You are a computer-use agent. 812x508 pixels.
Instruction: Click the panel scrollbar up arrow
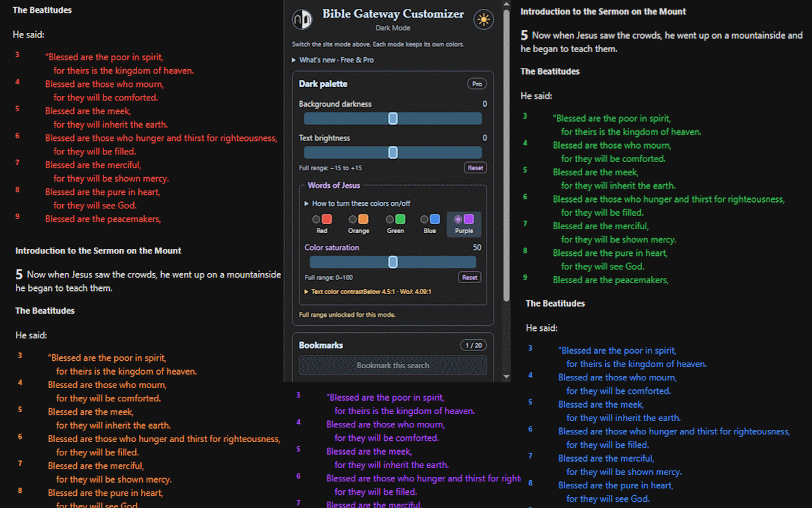pyautogui.click(x=506, y=4)
